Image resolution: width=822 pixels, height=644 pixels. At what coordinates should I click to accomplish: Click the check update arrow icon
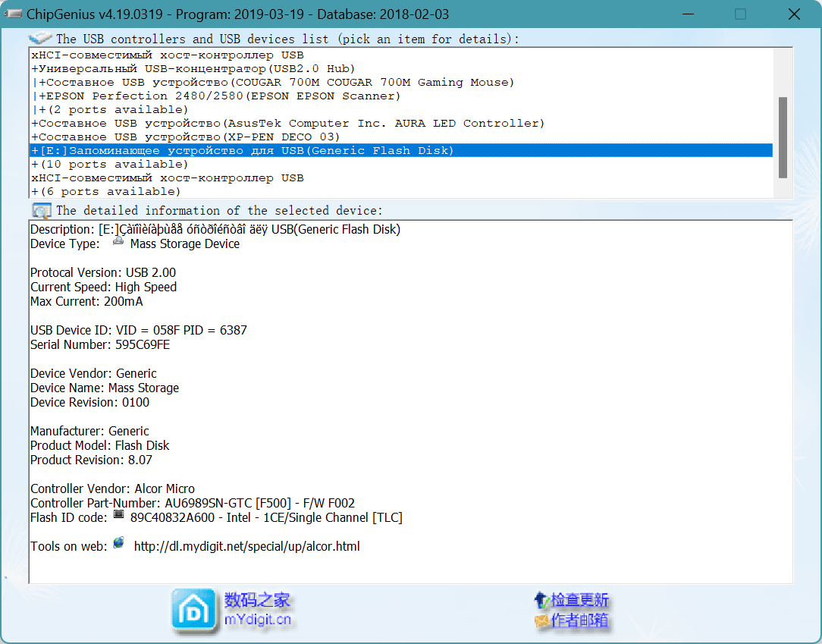pos(541,600)
